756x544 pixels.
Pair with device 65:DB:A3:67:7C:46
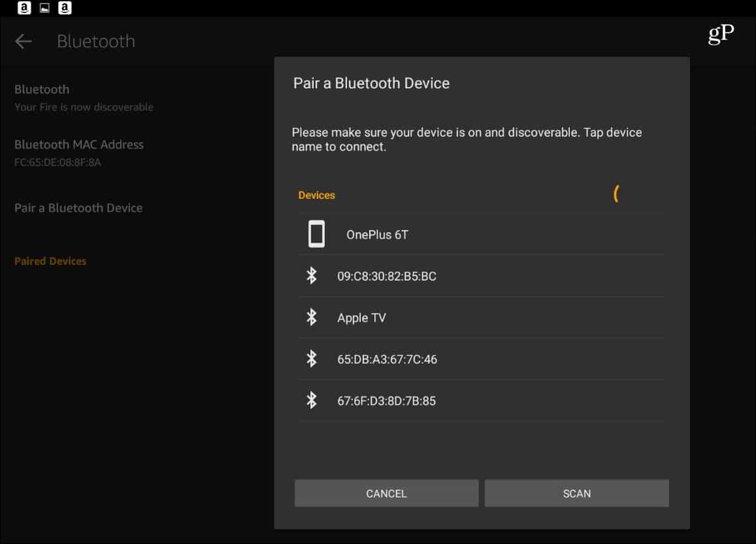(x=481, y=359)
